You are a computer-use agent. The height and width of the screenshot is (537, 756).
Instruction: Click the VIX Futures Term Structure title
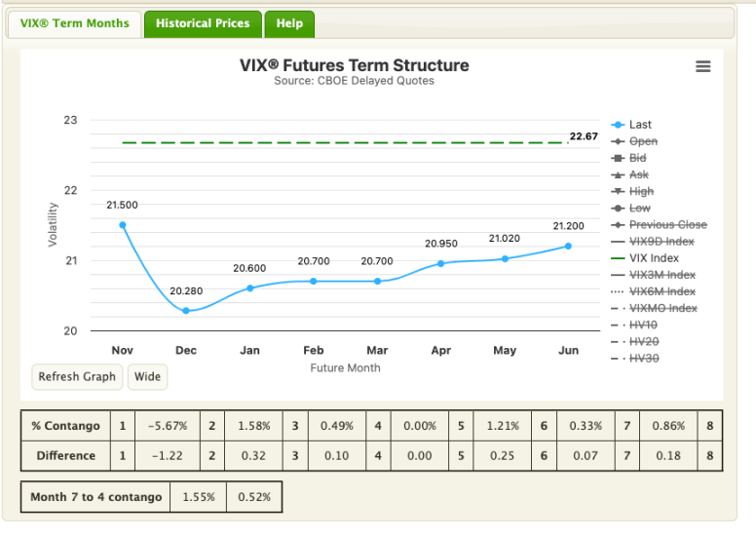point(355,65)
